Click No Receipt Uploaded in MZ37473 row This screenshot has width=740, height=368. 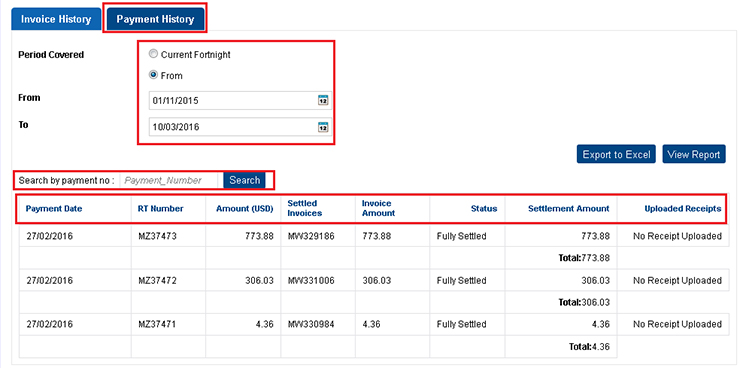tap(677, 236)
